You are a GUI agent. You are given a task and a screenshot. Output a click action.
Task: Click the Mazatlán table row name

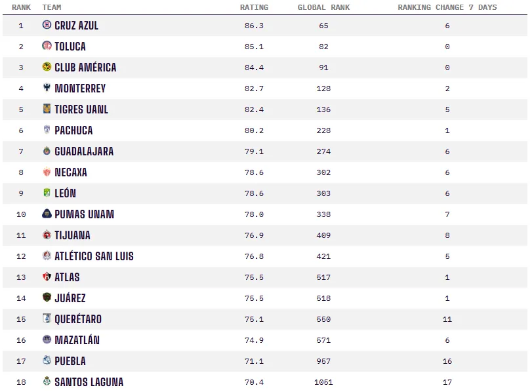(77, 340)
